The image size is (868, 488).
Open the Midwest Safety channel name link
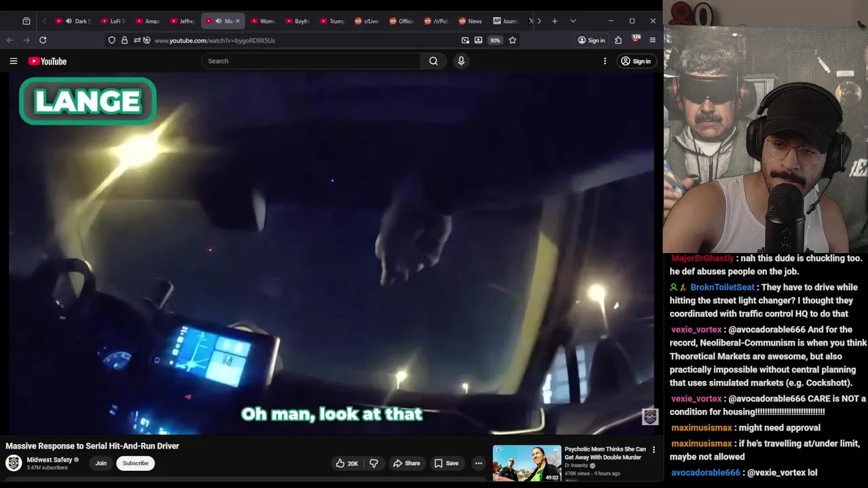coord(50,460)
